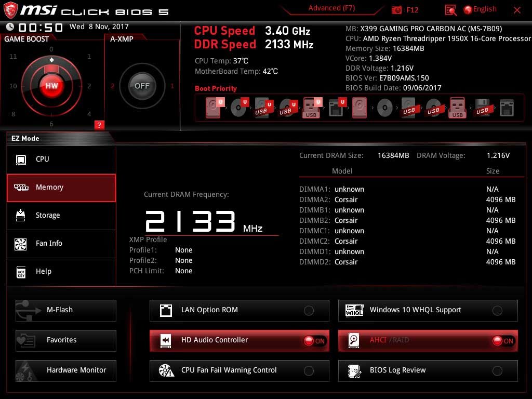Image resolution: width=532 pixels, height=399 pixels.
Task: Open the CPU section in EZ Mode
Action: pyautogui.click(x=61, y=159)
